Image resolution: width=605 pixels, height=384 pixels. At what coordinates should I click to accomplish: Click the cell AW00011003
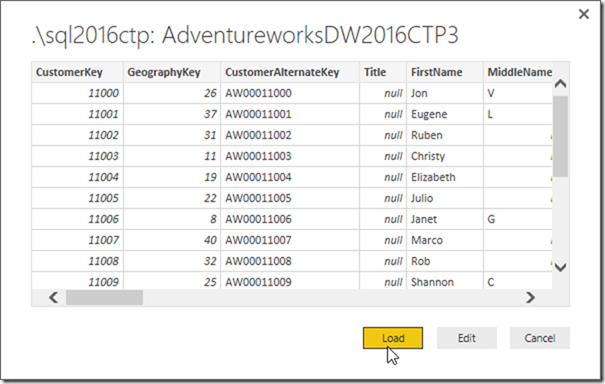290,156
